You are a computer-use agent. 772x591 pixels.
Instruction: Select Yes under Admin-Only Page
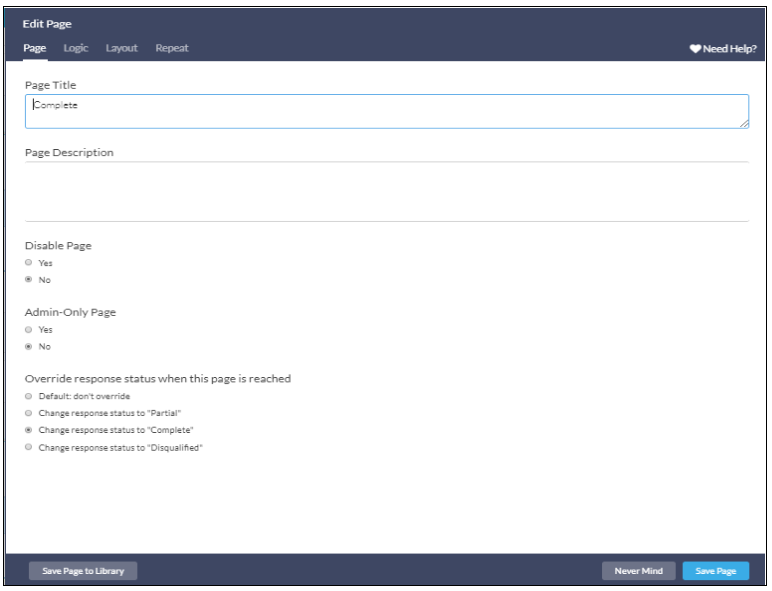click(29, 329)
